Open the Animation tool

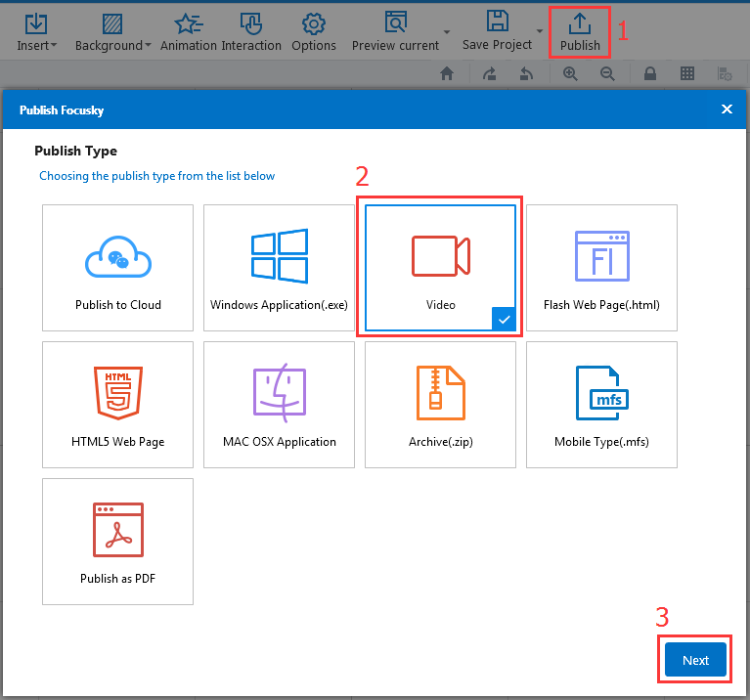189,32
